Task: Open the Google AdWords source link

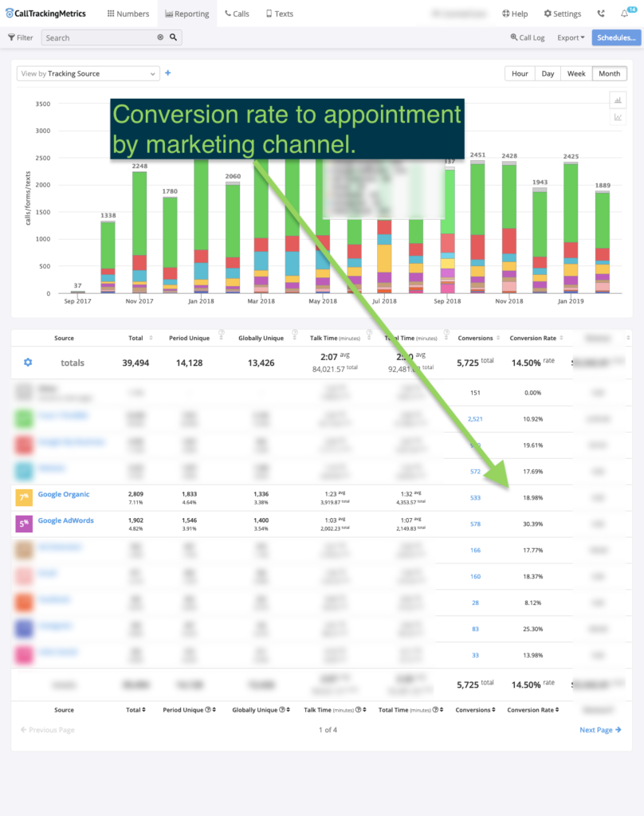Action: 65,520
